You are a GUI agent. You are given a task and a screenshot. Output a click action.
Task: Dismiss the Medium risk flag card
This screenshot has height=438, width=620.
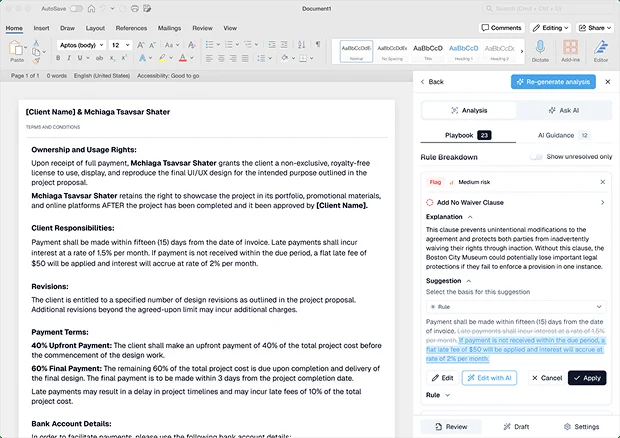tap(602, 182)
